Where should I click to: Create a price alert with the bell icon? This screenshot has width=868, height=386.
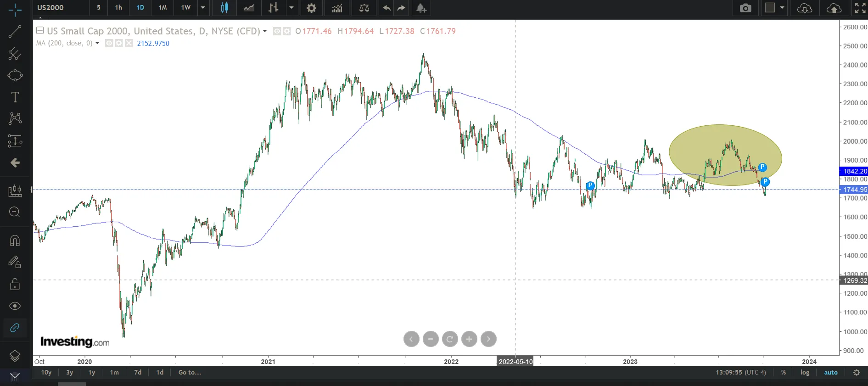[421, 8]
